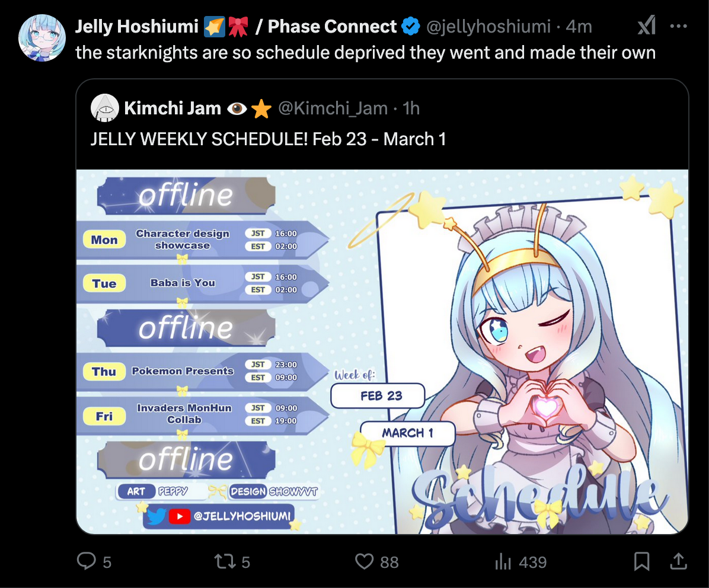The width and height of the screenshot is (709, 588).
Task: Click the Kimchi Jam display name
Action: pos(173,108)
